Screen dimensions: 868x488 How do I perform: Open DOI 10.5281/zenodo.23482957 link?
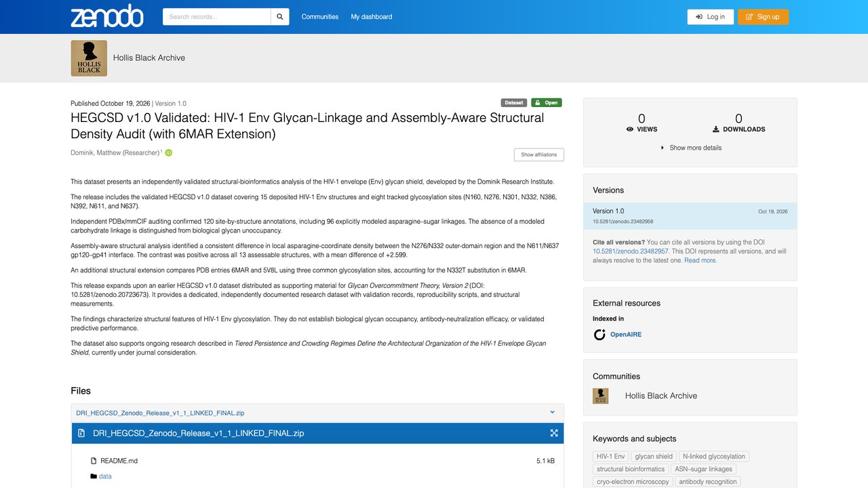click(x=631, y=251)
